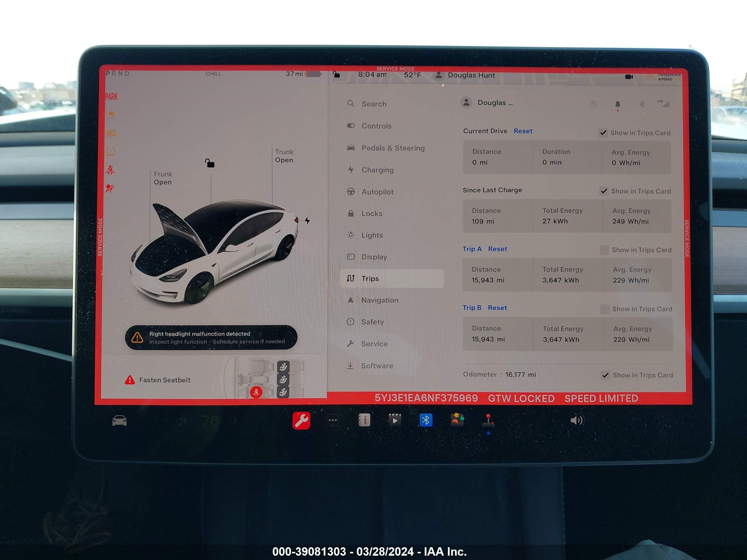Tap the VIN 5YJ3E1EA6NF375969 text
Viewport: 747px width, 560px height.
426,398
